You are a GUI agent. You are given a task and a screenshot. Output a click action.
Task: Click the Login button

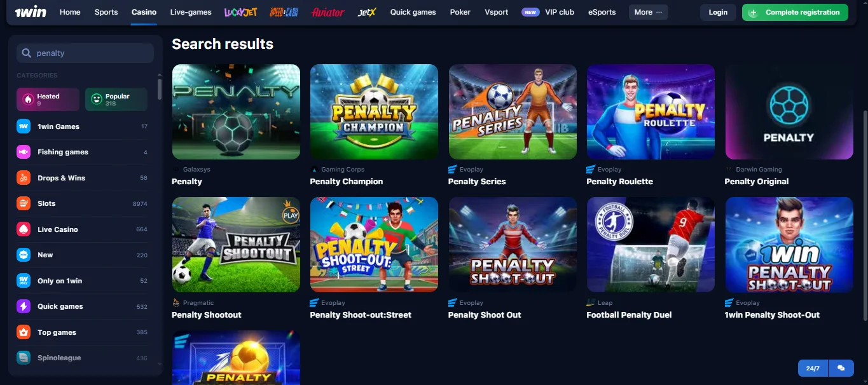tap(718, 12)
